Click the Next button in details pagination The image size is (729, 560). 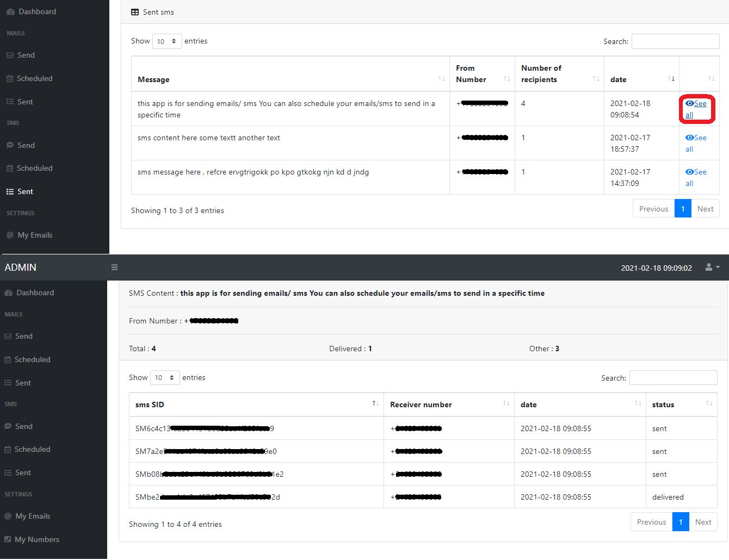point(703,522)
